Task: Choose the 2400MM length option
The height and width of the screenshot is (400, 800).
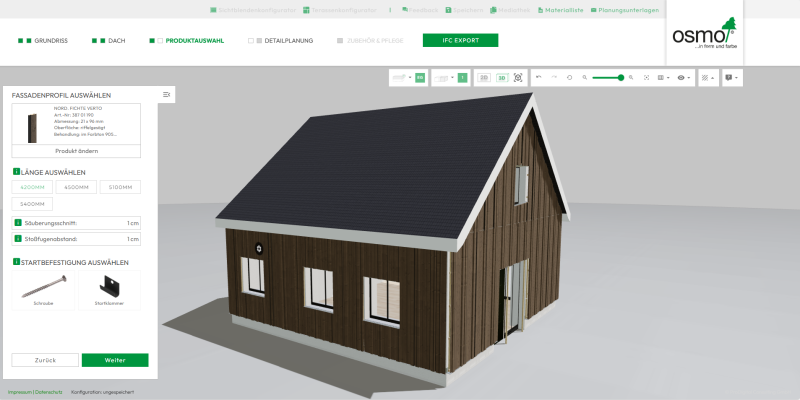Action: pyautogui.click(x=33, y=204)
